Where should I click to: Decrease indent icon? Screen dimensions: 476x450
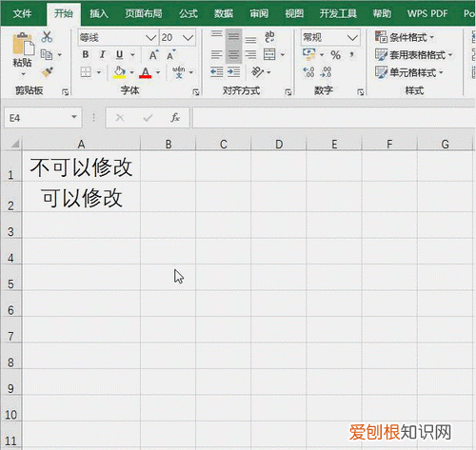coord(217,72)
